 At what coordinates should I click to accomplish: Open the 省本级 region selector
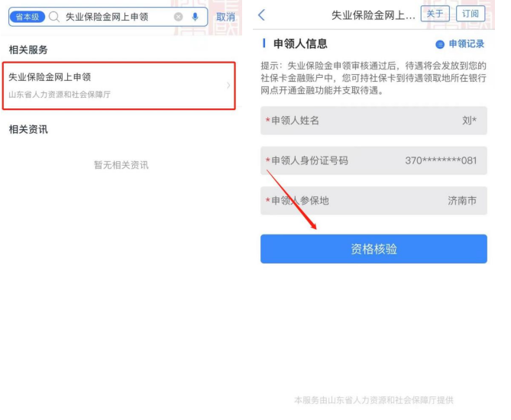(27, 17)
